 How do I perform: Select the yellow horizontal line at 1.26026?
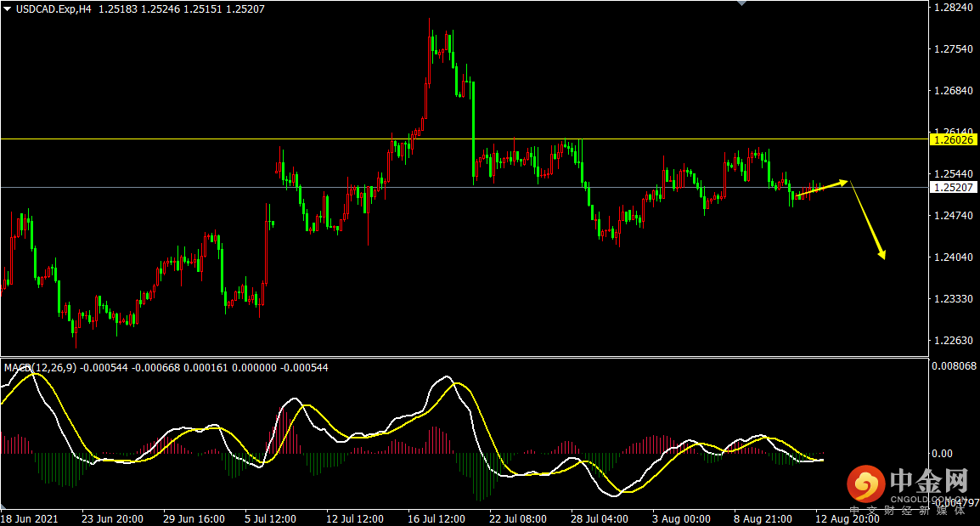tap(465, 139)
